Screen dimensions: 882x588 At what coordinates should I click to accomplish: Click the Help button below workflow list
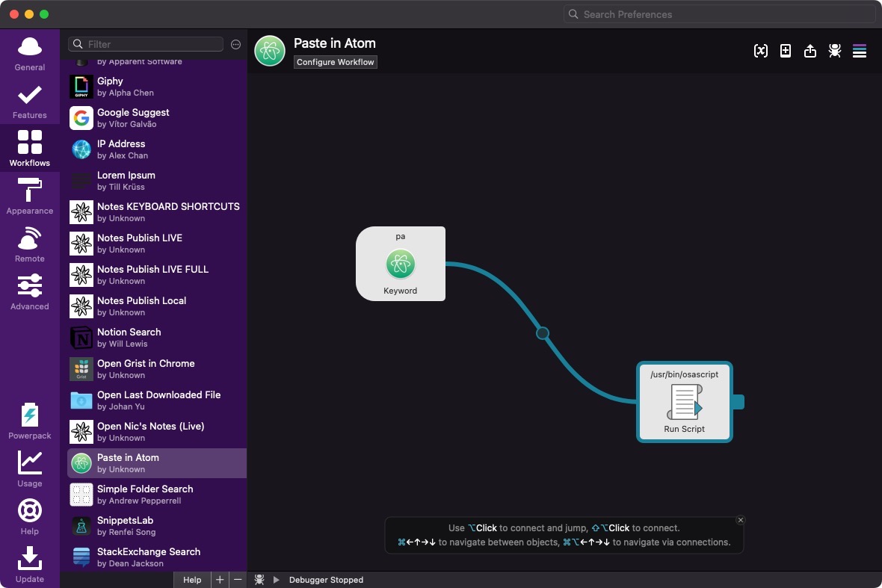point(192,580)
